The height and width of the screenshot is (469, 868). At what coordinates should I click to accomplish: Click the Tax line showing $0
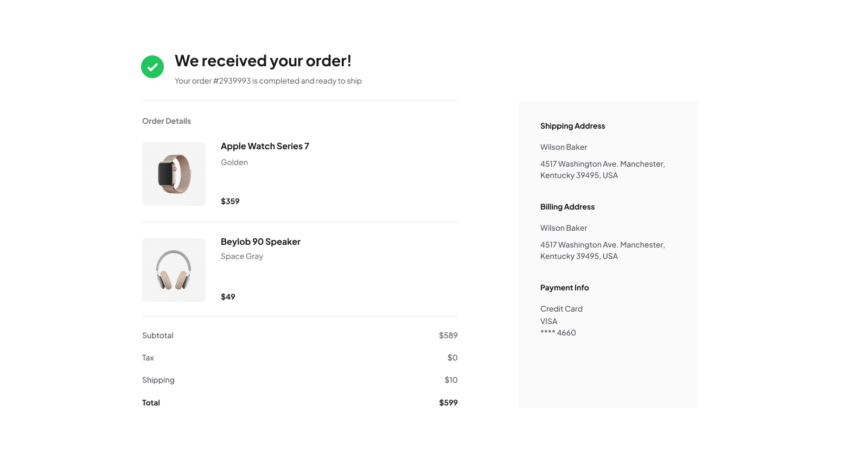pyautogui.click(x=452, y=357)
